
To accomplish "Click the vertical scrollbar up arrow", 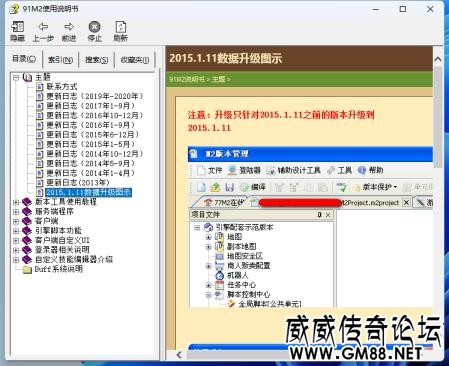I will [438, 59].
